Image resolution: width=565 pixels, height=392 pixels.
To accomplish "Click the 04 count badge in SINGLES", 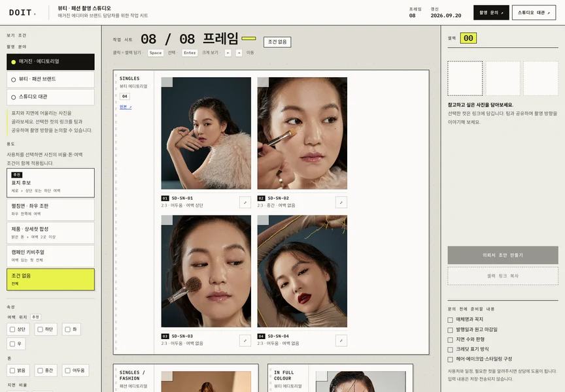I will click(x=125, y=96).
